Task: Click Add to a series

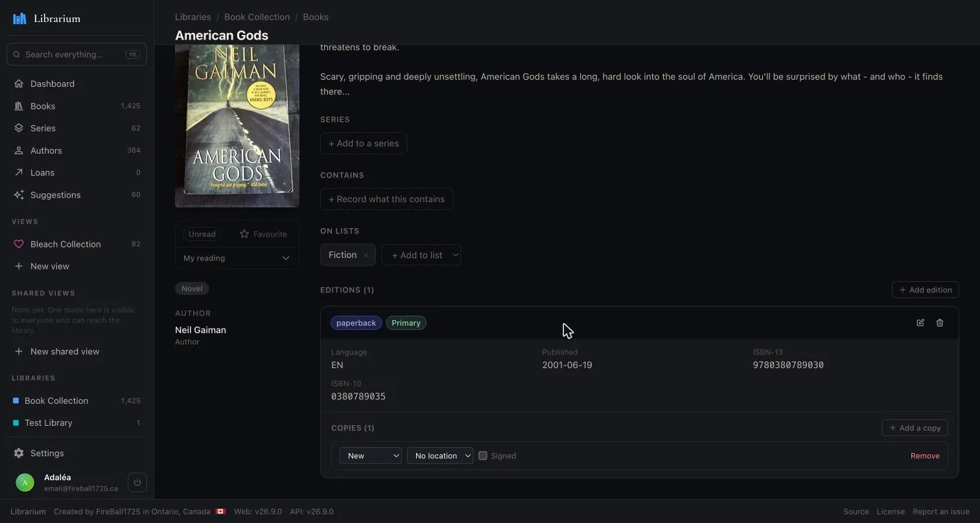Action: (364, 143)
